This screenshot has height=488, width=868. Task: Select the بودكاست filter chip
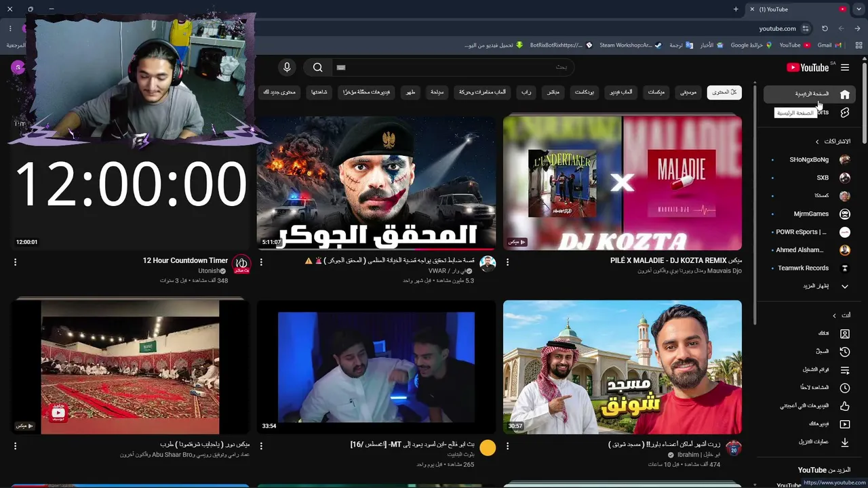(x=585, y=92)
